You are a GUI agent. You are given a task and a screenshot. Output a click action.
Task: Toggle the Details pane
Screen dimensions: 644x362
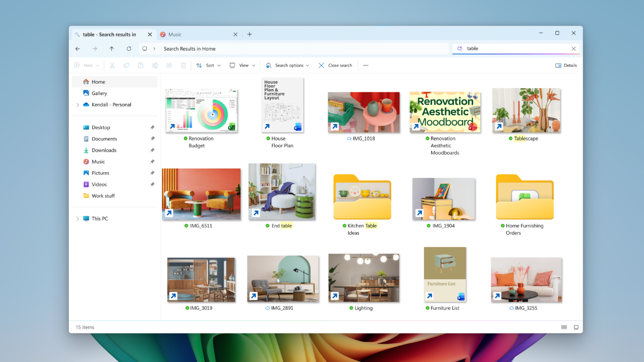[x=566, y=65]
